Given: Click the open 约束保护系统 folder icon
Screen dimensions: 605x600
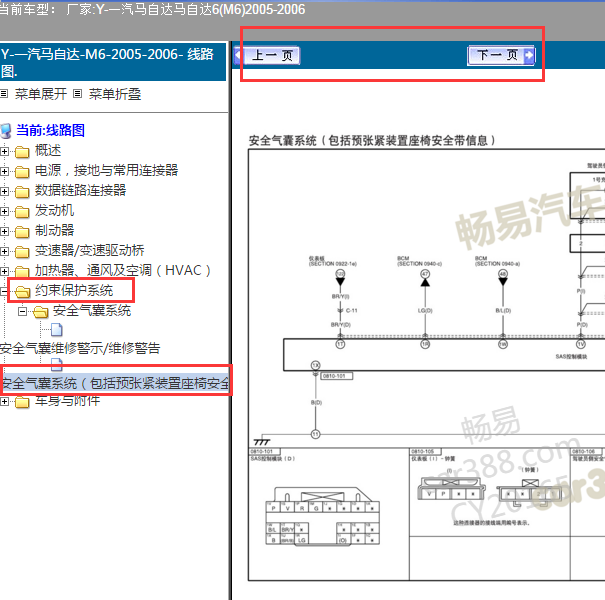Looking at the screenshot, I should pos(22,292).
